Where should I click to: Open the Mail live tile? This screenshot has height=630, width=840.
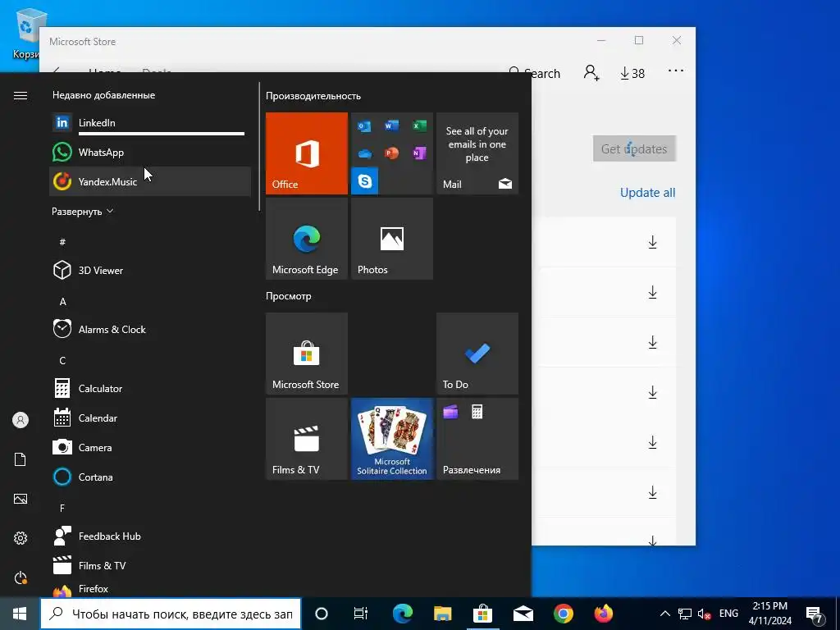477,153
